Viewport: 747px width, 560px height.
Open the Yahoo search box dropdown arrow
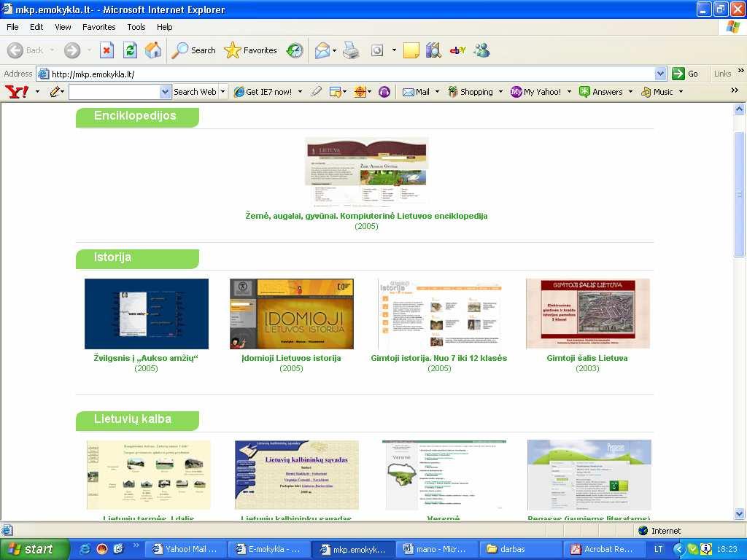[x=165, y=92]
